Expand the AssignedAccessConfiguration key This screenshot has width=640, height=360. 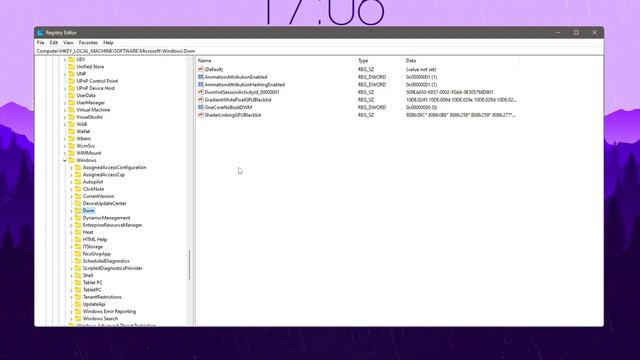(71, 167)
